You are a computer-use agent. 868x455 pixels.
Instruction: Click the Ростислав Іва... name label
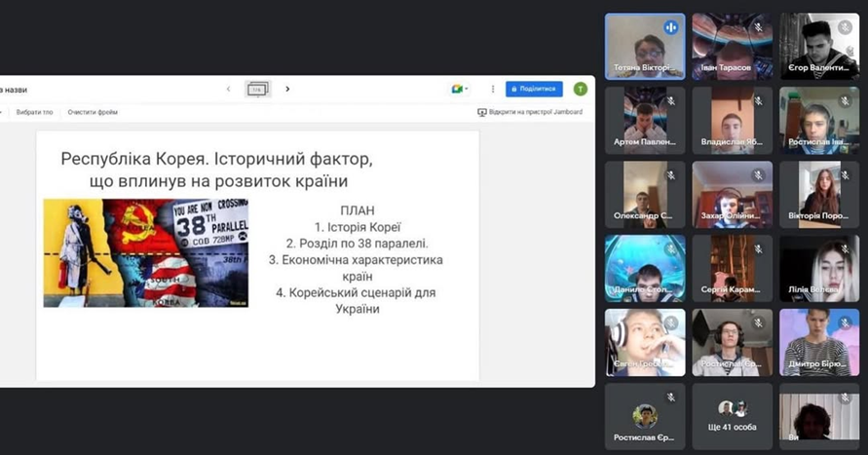[x=818, y=141]
